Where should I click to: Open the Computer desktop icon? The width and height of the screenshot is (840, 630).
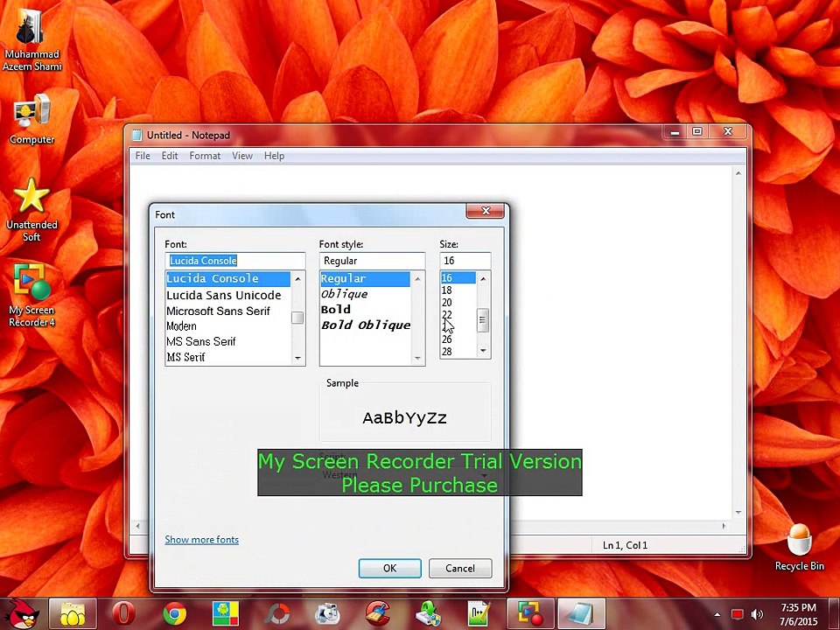[31, 119]
